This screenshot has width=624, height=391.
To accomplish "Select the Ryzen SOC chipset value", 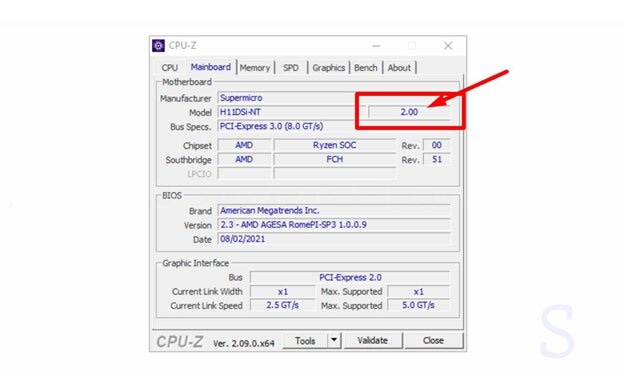I will pos(334,145).
